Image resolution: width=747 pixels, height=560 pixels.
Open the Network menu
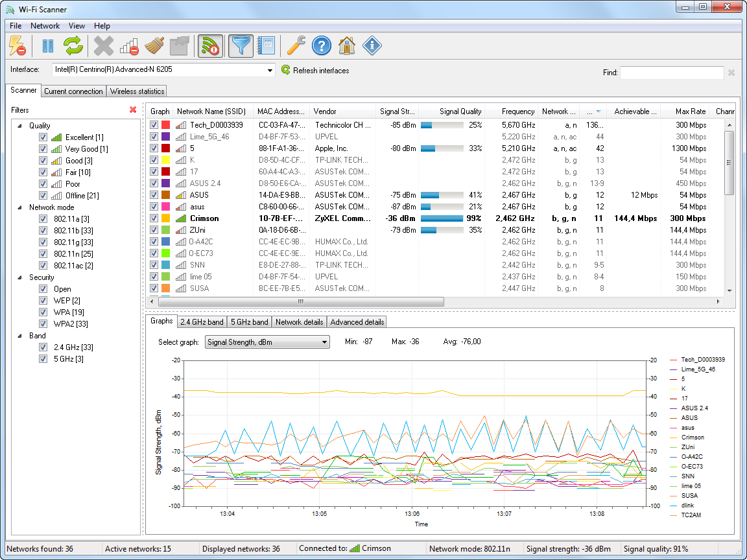click(45, 26)
